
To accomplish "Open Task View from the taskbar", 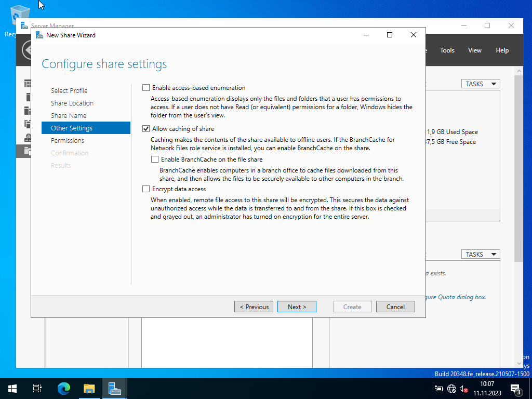I will (37, 388).
